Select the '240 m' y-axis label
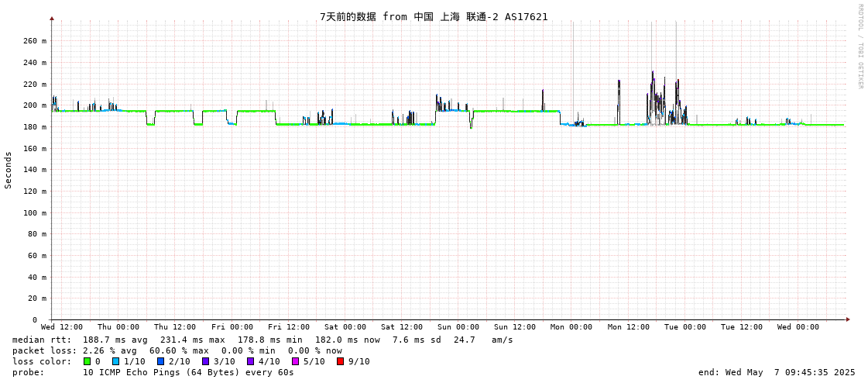868x383 pixels. pyautogui.click(x=35, y=63)
